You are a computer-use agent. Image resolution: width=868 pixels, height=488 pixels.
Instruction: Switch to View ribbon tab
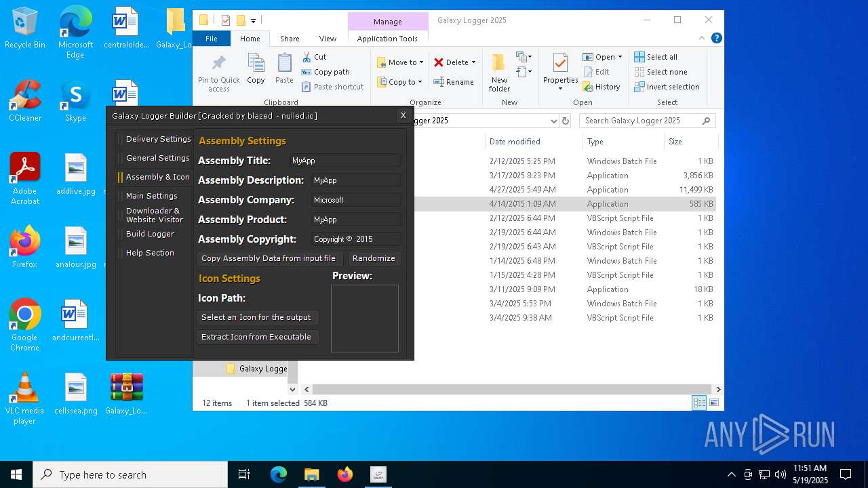click(x=328, y=39)
